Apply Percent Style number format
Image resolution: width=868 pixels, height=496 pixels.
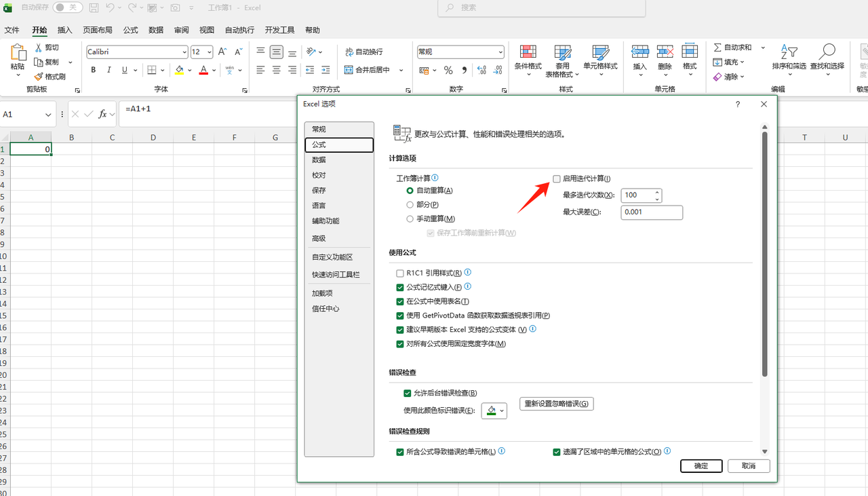point(448,70)
